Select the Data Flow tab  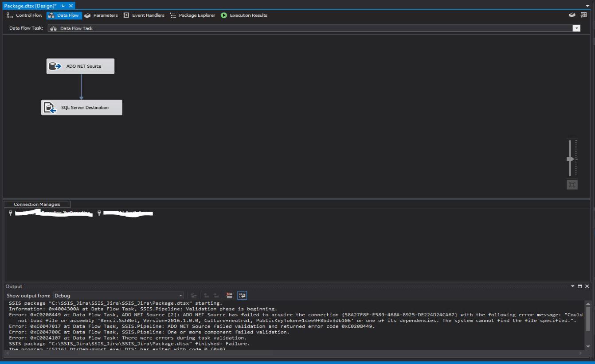(64, 15)
